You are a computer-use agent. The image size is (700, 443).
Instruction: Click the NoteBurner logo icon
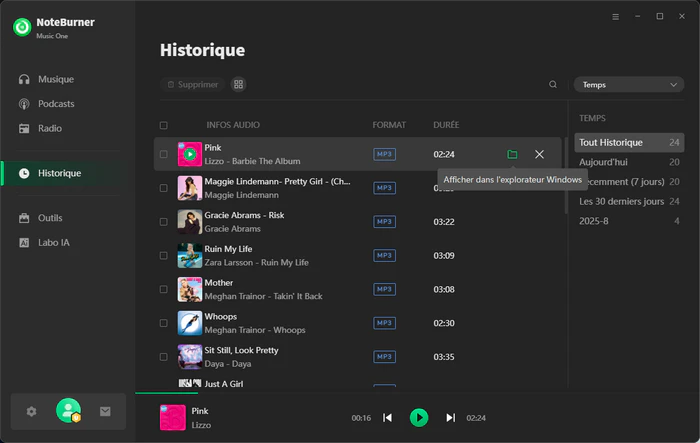coord(22,27)
